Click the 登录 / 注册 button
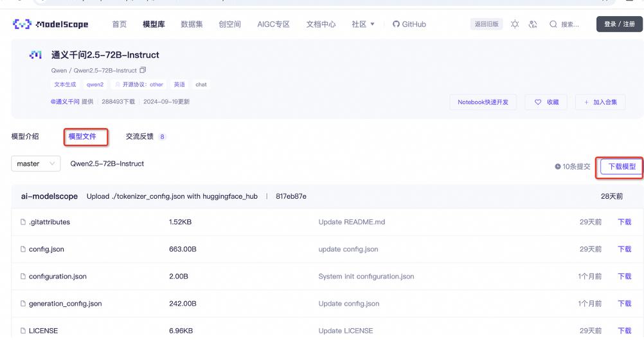 [620, 24]
